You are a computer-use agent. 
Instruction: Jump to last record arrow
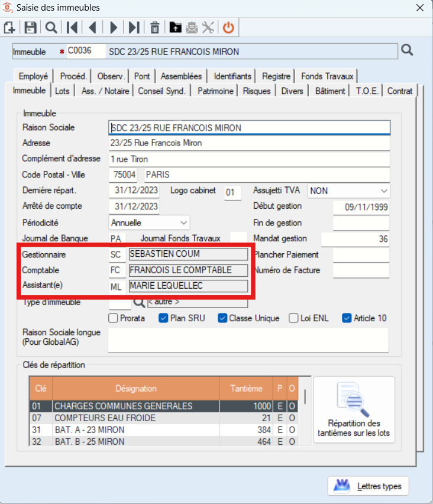(134, 28)
